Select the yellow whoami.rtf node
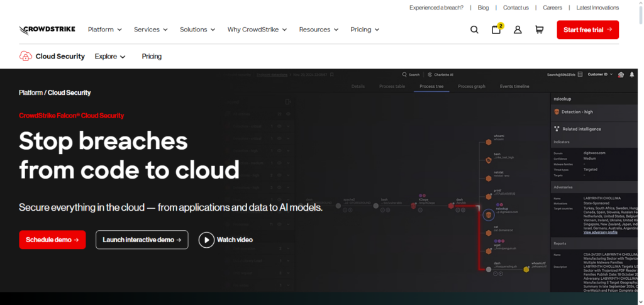The height and width of the screenshot is (305, 644). click(526, 269)
